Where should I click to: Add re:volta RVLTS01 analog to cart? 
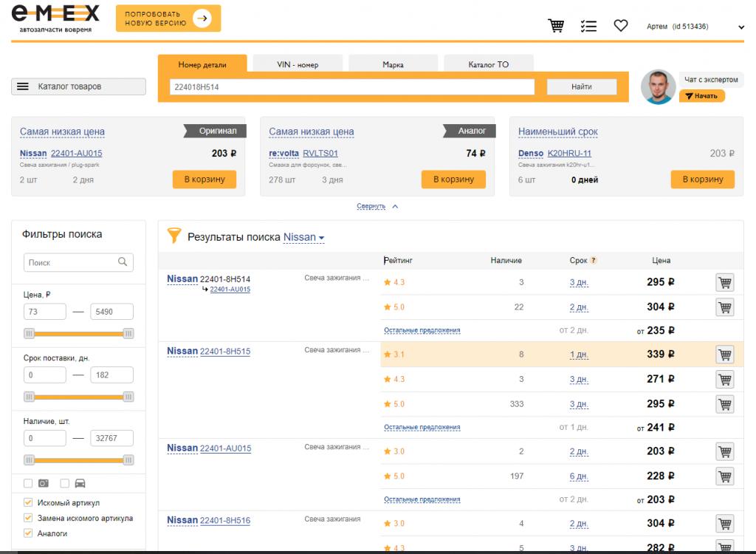point(453,179)
